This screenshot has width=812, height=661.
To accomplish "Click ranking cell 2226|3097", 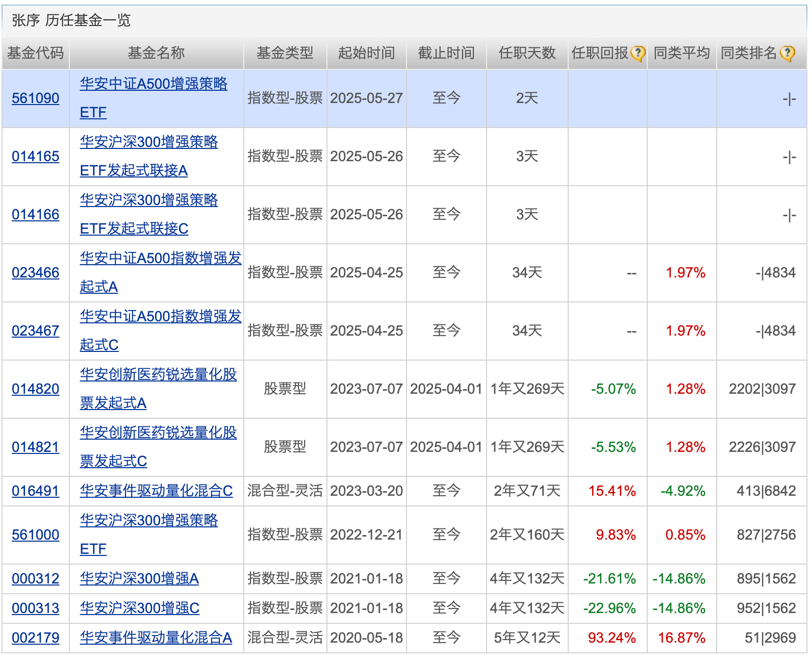I will [x=763, y=447].
